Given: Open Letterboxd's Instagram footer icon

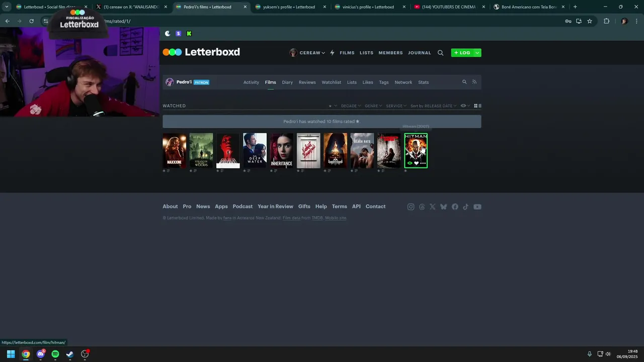Looking at the screenshot, I should pyautogui.click(x=411, y=207).
